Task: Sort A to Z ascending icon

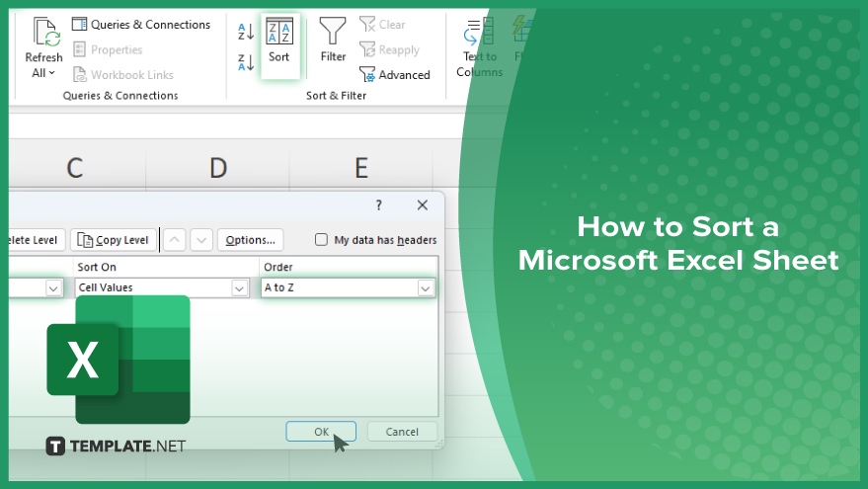Action: pos(246,32)
